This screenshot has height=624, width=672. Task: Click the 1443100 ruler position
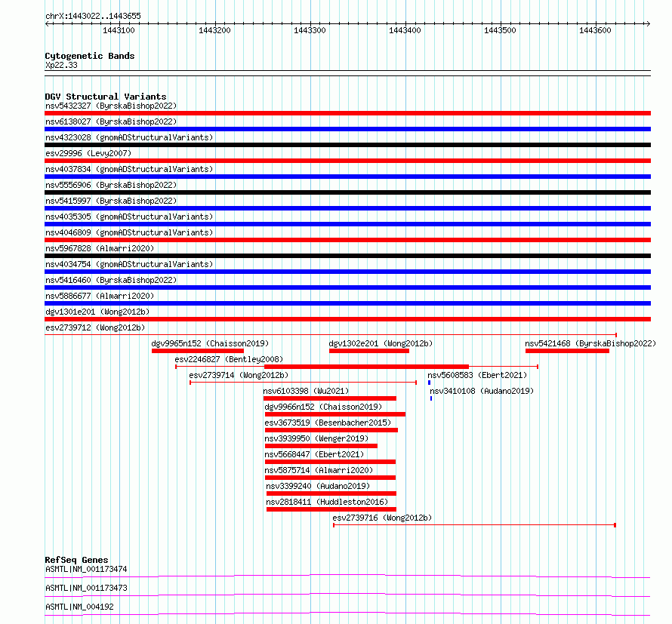pos(119,30)
